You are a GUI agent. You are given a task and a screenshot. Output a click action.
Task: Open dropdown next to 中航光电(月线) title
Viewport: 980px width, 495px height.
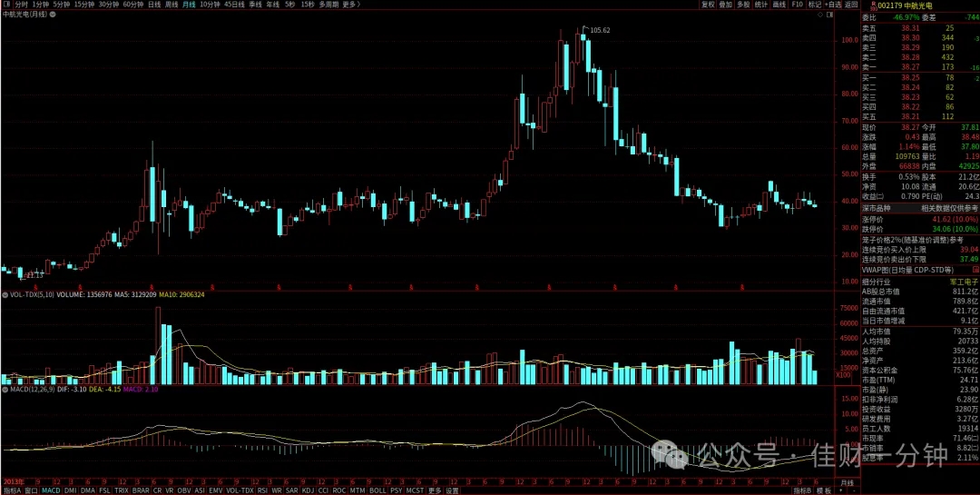(53, 15)
